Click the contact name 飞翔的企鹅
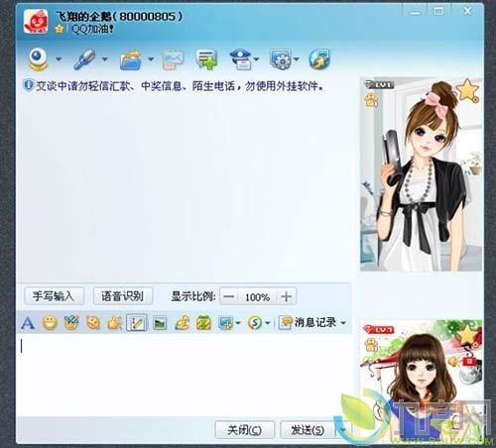This screenshot has width=496, height=448. coord(83,16)
